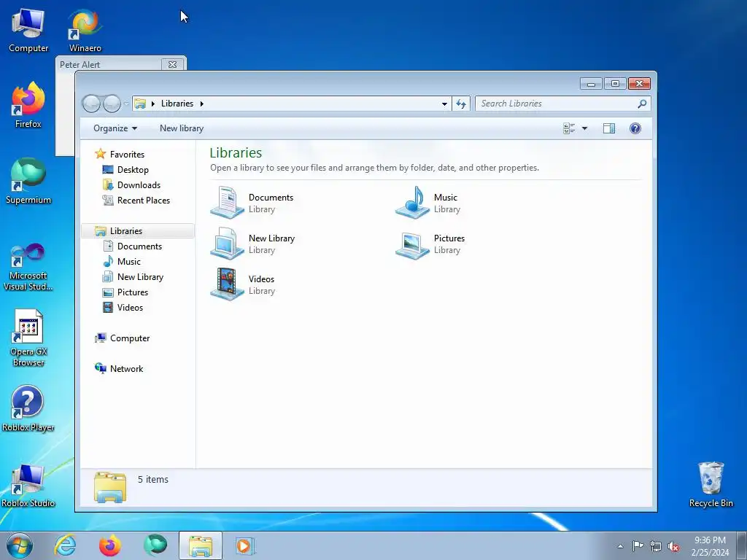Open Explorer help icon
The width and height of the screenshot is (747, 560).
coord(635,128)
